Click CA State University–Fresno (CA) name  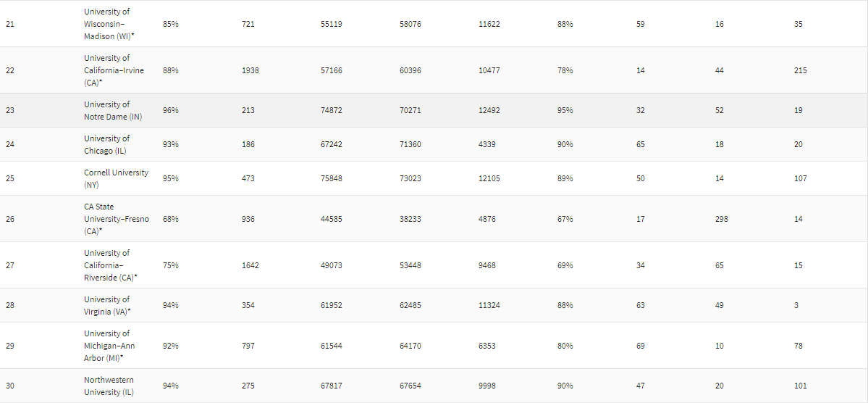(x=117, y=218)
